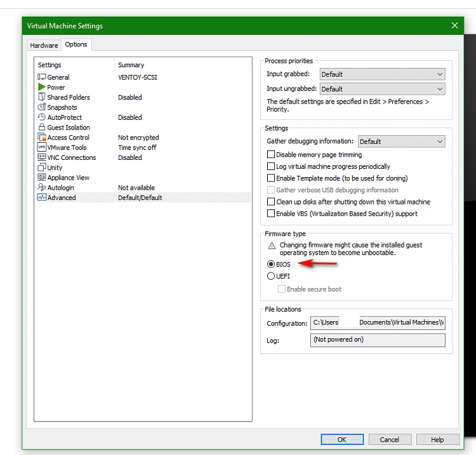
Task: Select the Access Control icon
Action: pyautogui.click(x=42, y=137)
